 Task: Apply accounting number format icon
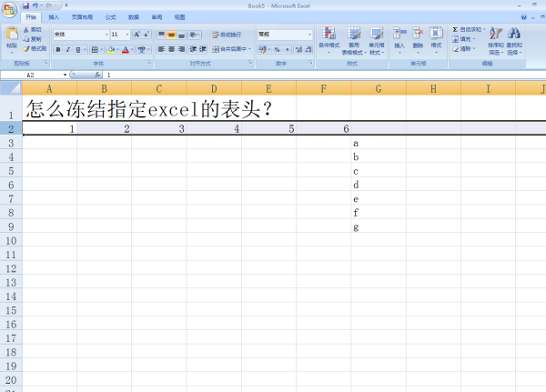pyautogui.click(x=263, y=49)
